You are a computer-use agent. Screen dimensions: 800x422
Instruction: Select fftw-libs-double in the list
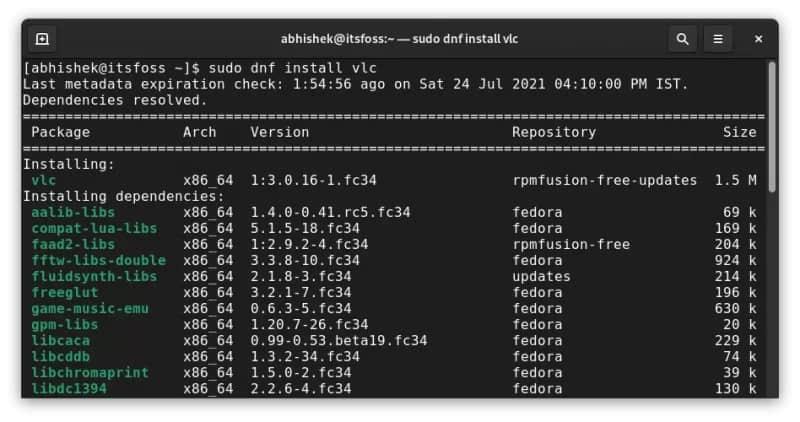[98, 260]
